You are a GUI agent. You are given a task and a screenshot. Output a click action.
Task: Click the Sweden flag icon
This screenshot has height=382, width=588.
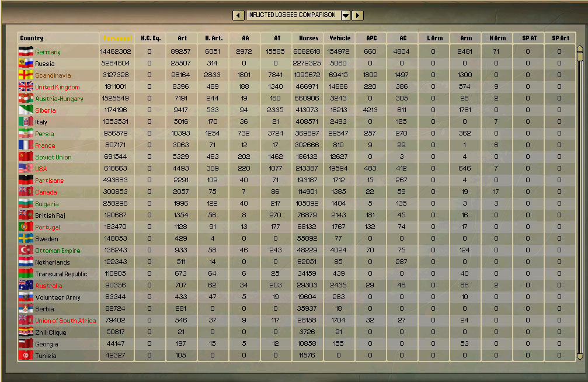(26, 238)
